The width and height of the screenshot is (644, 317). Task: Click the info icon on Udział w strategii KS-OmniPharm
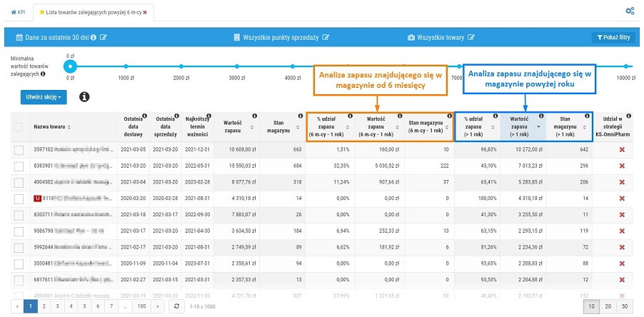tap(628, 116)
